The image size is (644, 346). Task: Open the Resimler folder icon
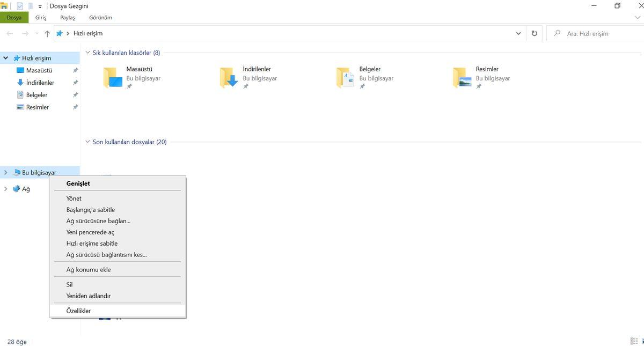[x=463, y=78]
